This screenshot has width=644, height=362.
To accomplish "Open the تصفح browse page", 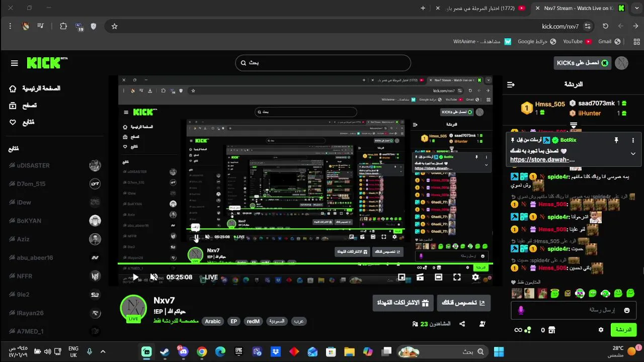I will click(x=23, y=105).
